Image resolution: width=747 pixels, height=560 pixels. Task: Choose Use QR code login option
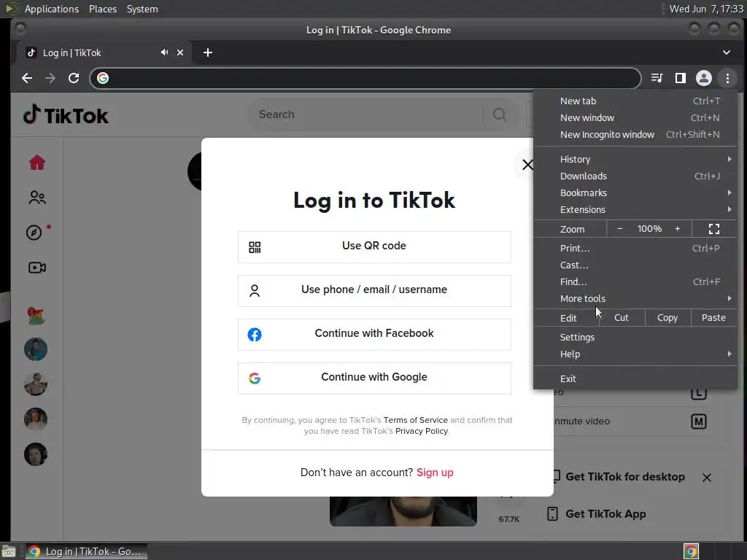[374, 247]
